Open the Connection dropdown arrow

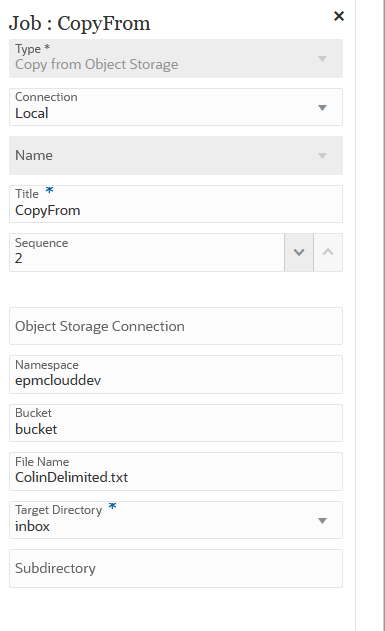pyautogui.click(x=322, y=107)
